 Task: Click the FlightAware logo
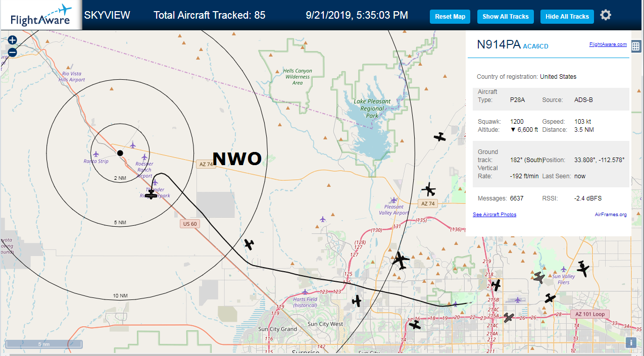[41, 15]
